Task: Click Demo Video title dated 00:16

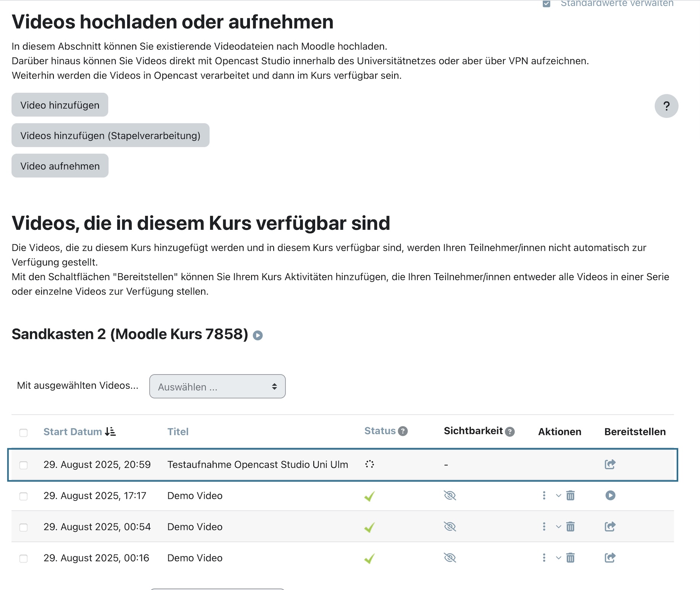Action: 195,558
